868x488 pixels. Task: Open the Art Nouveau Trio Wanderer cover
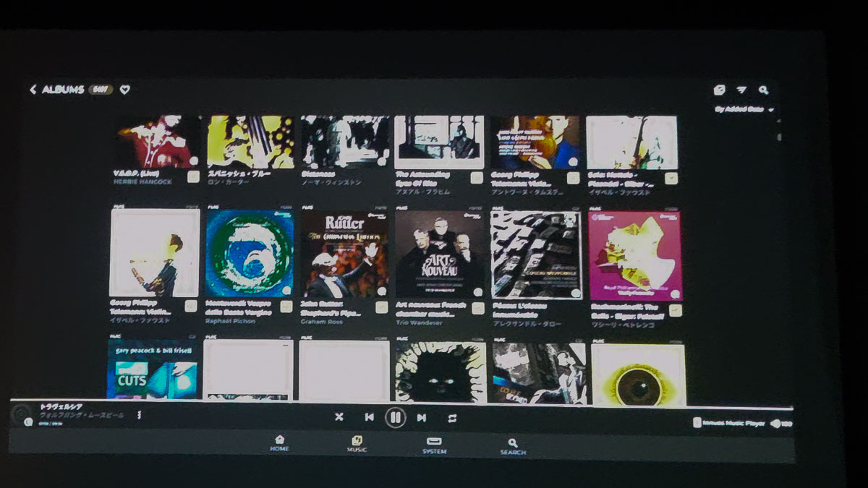pyautogui.click(x=440, y=254)
